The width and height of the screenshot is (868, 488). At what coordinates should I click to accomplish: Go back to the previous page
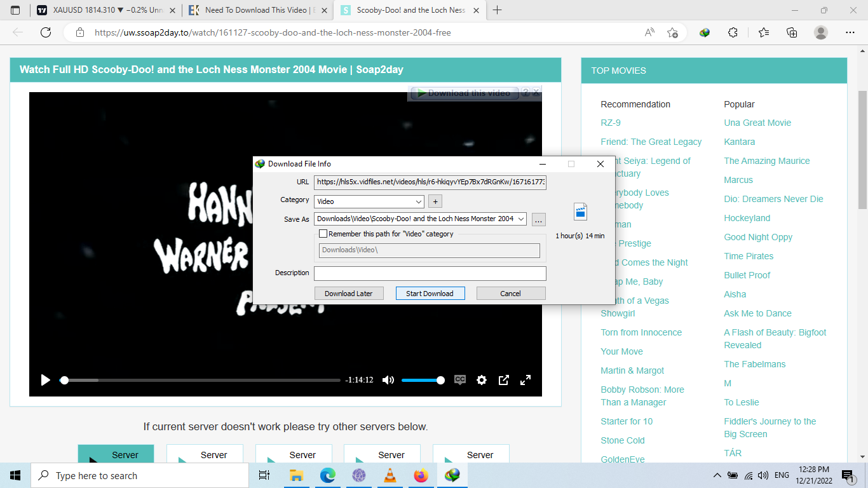click(18, 32)
